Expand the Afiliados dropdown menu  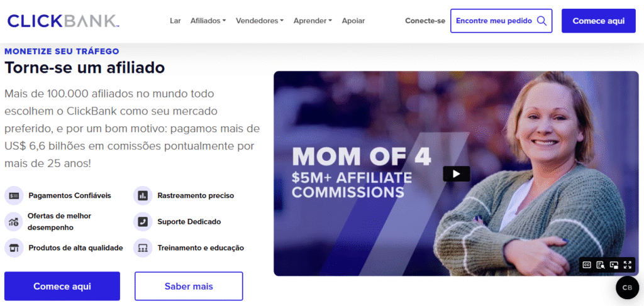tap(208, 21)
